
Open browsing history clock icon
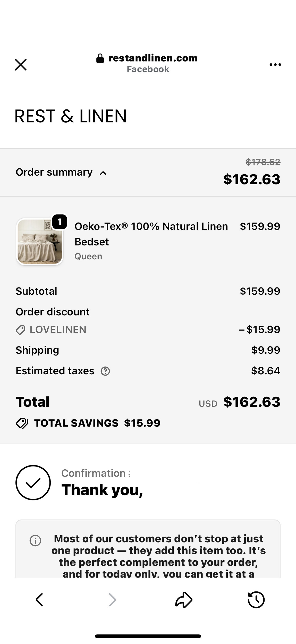click(256, 600)
